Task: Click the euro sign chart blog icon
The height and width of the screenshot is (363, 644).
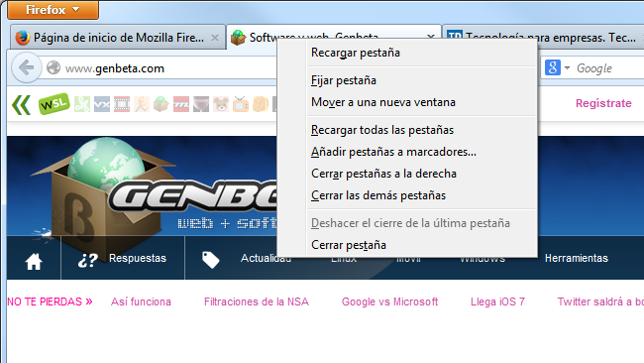Action: click(142, 104)
